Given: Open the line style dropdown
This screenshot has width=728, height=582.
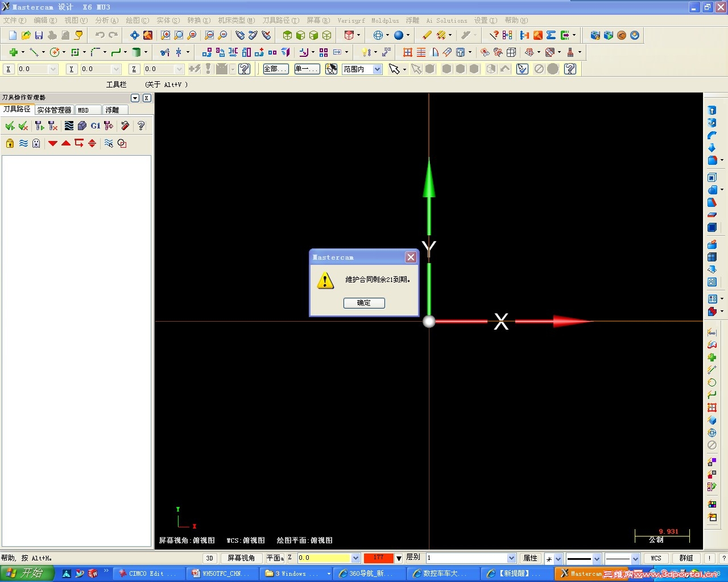Looking at the screenshot, I should 597,558.
